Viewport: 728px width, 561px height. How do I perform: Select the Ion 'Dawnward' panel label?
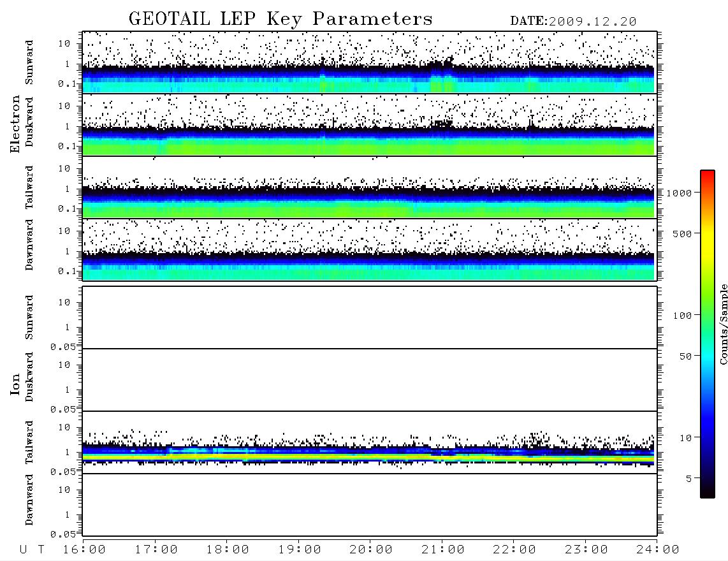coord(29,500)
